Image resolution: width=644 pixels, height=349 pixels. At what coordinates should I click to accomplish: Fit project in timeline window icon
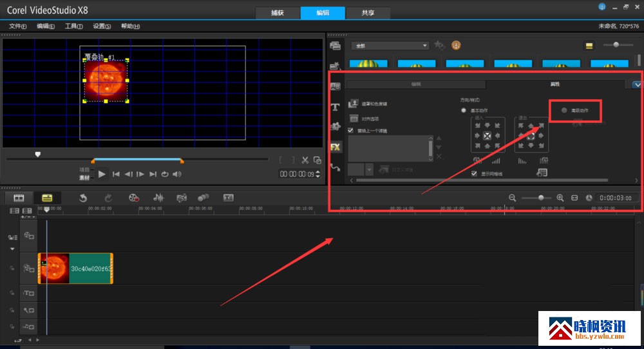pos(574,198)
